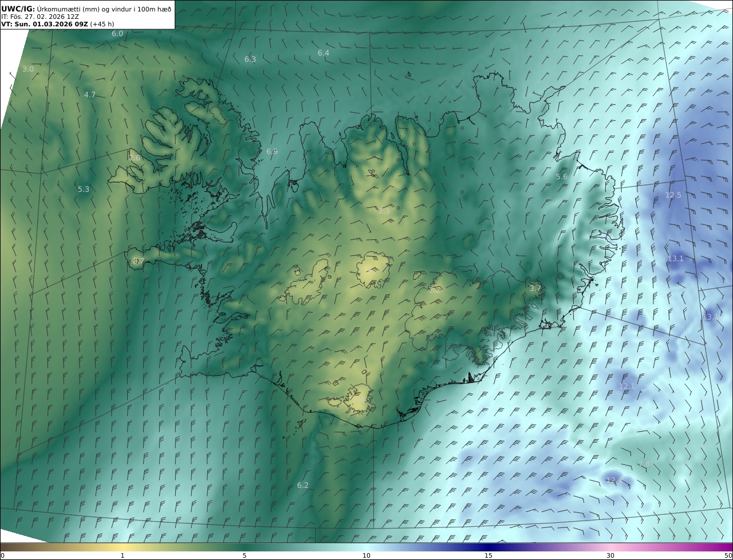This screenshot has height=560, width=733.
Task: Click the 2.6 value on the Westfjords
Action: click(x=135, y=158)
